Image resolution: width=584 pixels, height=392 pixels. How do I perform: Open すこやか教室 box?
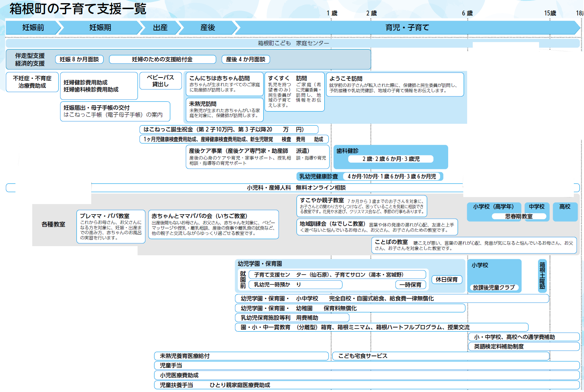pyautogui.click(x=362, y=206)
